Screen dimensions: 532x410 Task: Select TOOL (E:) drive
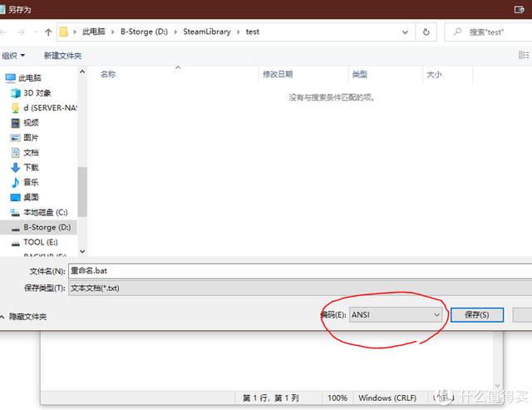coord(41,242)
